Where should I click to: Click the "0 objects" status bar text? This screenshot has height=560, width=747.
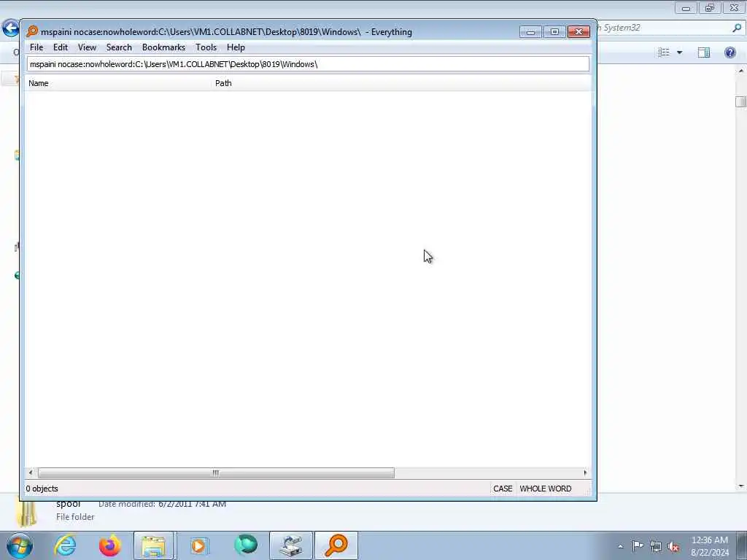click(x=42, y=489)
